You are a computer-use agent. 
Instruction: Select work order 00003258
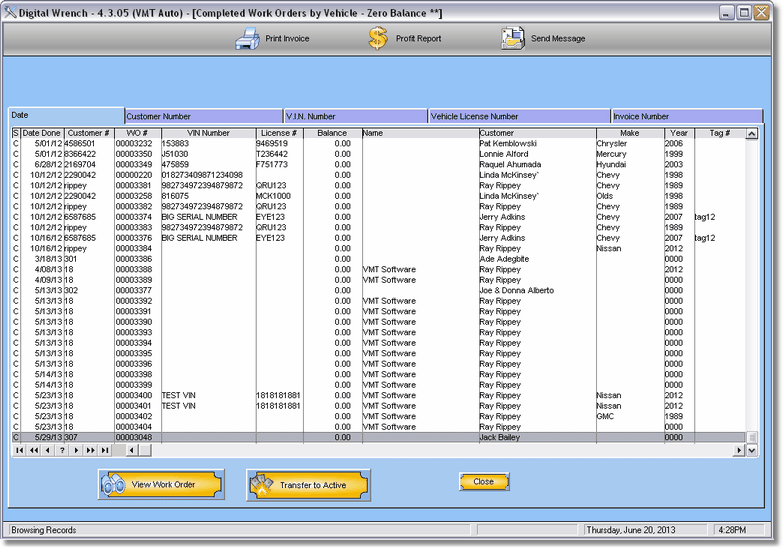134,196
